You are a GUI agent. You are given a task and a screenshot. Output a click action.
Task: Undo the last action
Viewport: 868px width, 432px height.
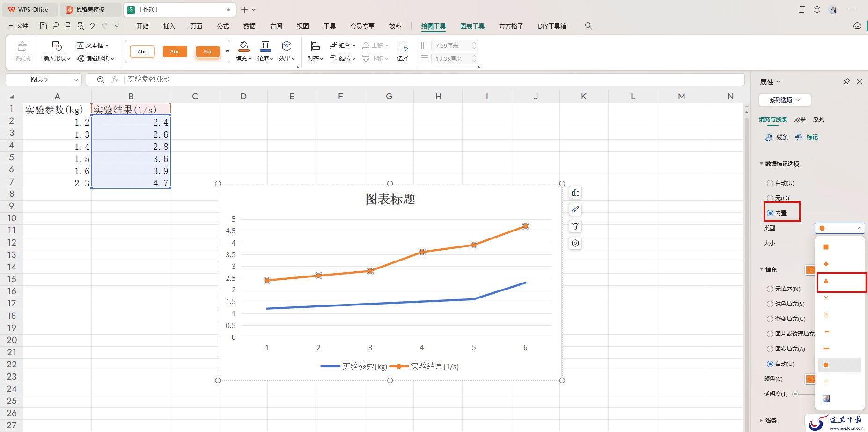coord(92,26)
